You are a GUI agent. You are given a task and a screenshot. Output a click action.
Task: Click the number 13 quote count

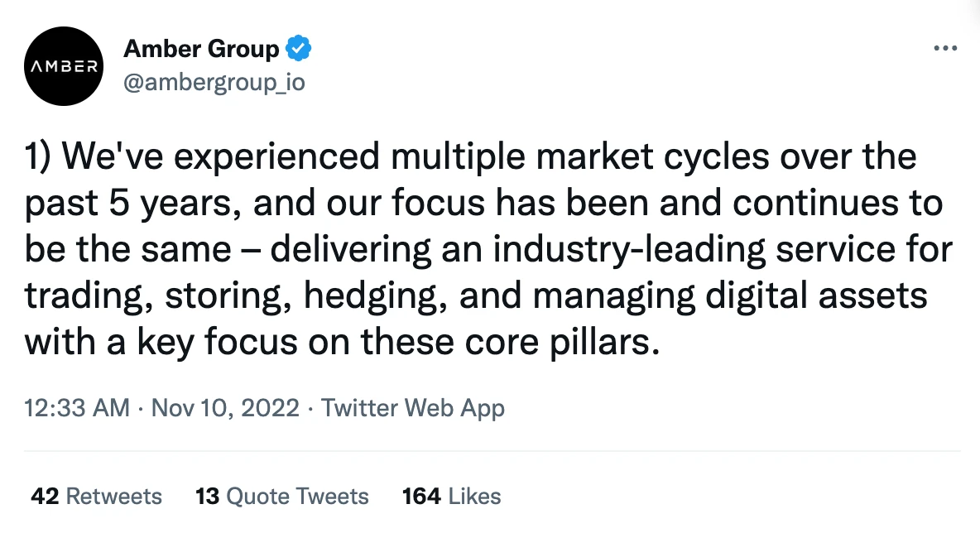pos(208,496)
